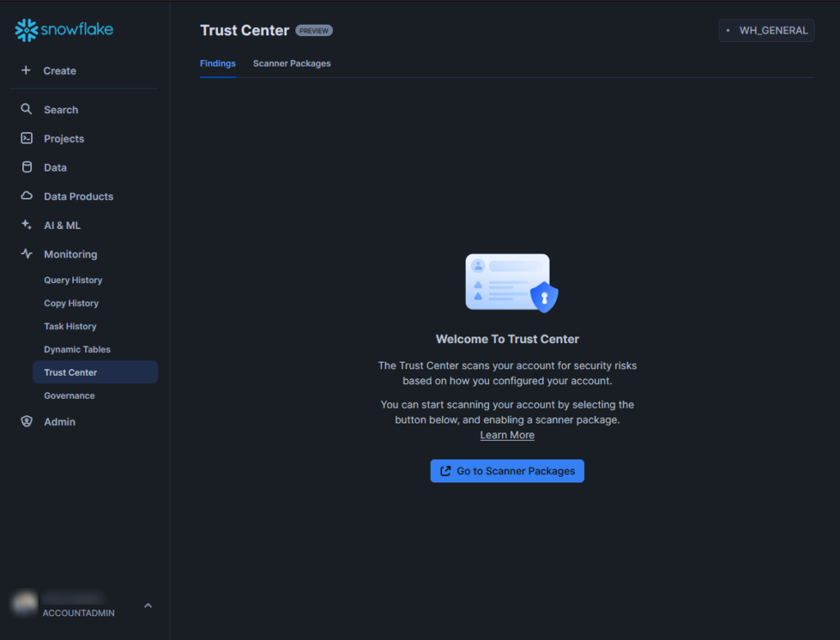
Task: Open Governance from the Monitoring submenu
Action: [69, 395]
